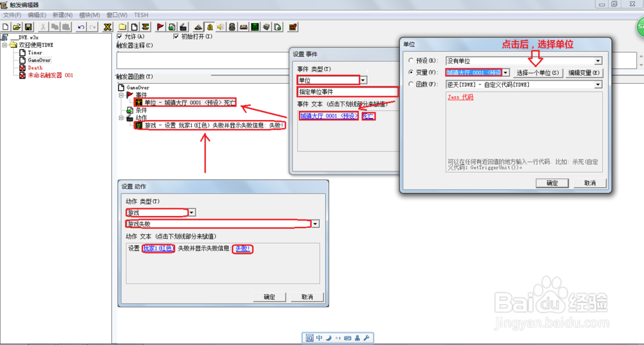Select the 条件 node in trigger functions
Image resolution: width=644 pixels, height=345 pixels.
coord(141,110)
